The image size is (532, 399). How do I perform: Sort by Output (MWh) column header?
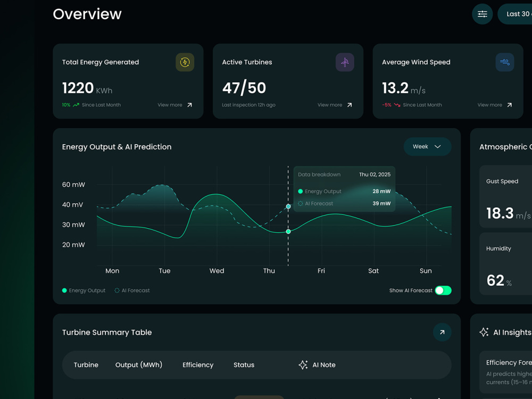pyautogui.click(x=139, y=365)
